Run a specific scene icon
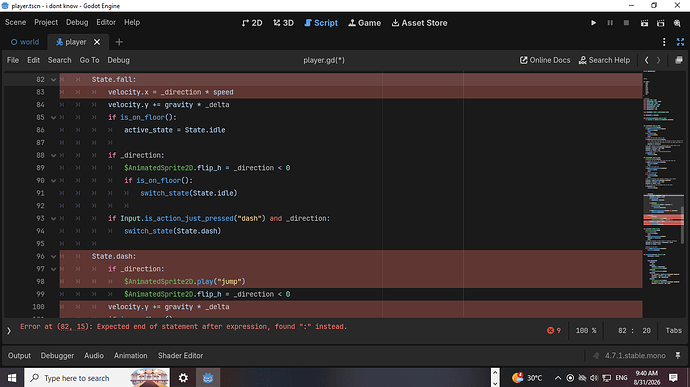The image size is (690, 387). [661, 23]
